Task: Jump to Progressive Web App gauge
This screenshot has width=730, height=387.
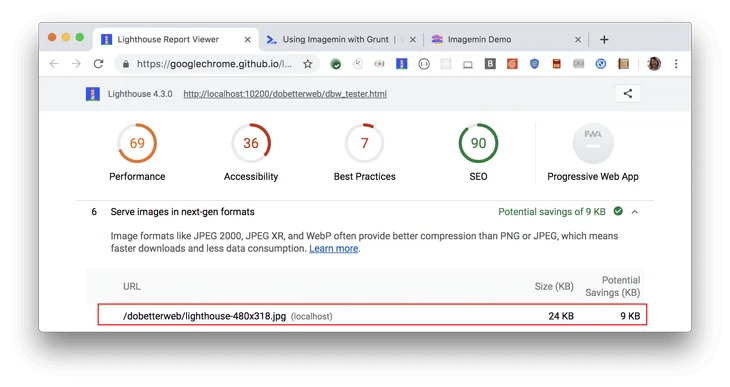Action: pos(593,143)
